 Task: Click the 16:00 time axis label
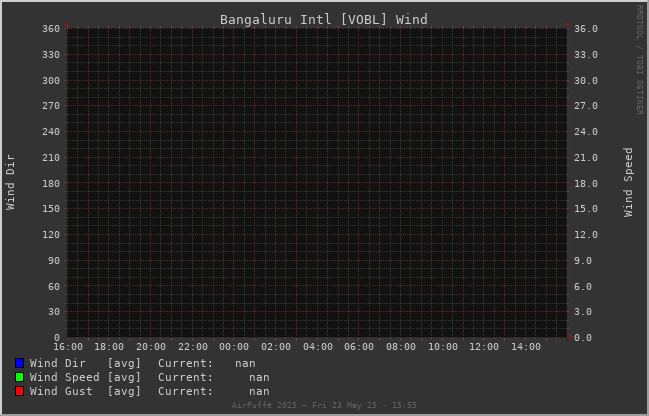coord(68,347)
